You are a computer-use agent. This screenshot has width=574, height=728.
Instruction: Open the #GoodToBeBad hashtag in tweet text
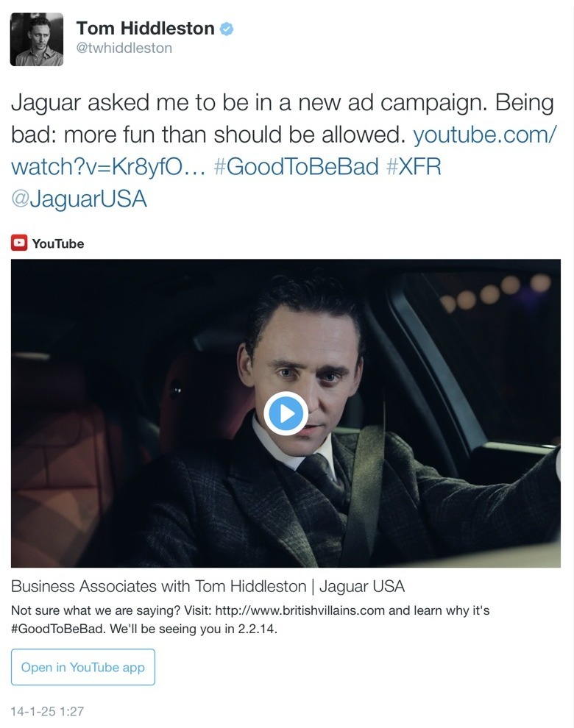296,167
